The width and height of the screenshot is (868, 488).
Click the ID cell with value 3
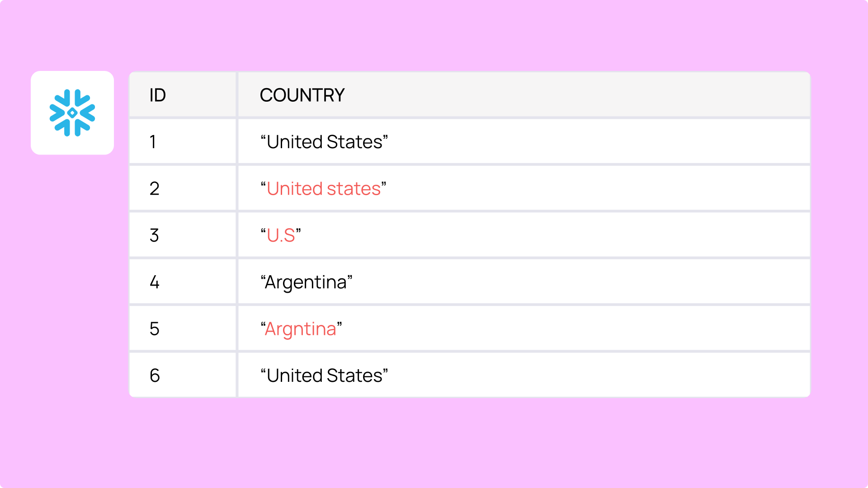154,235
